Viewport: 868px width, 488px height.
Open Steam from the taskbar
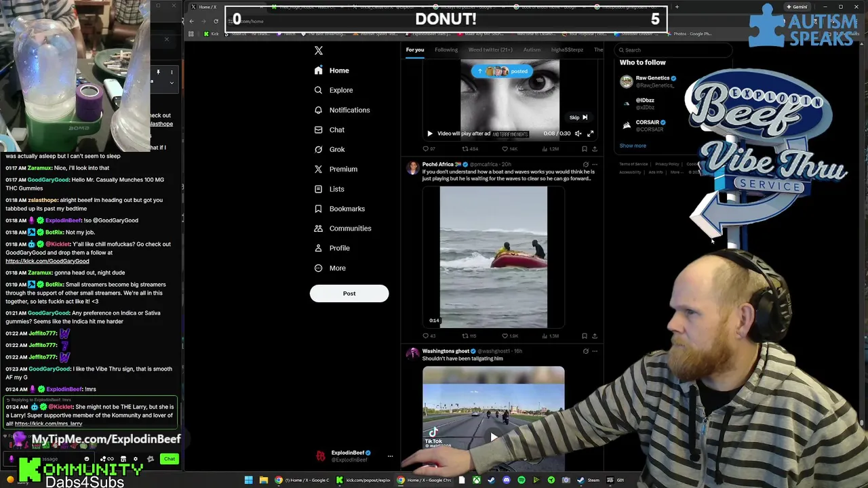589,480
